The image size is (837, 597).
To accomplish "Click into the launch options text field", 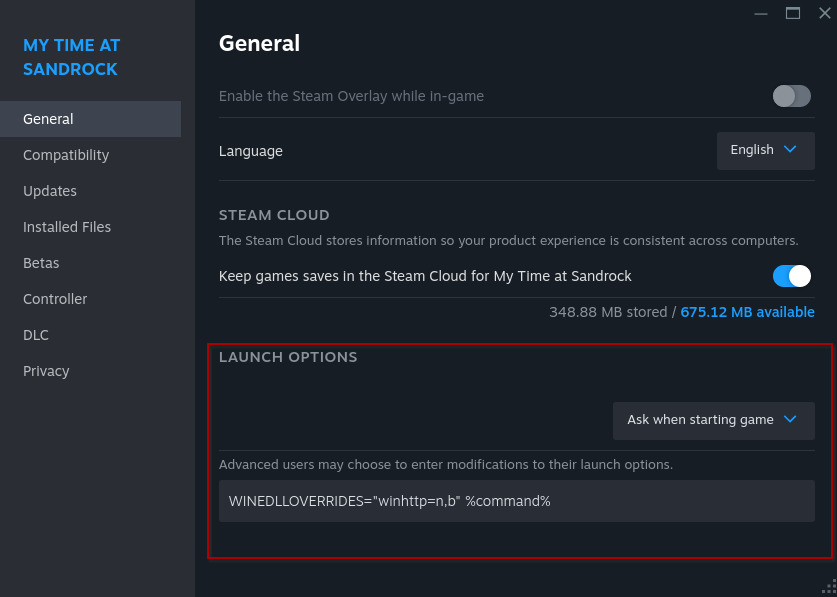I will [x=516, y=501].
